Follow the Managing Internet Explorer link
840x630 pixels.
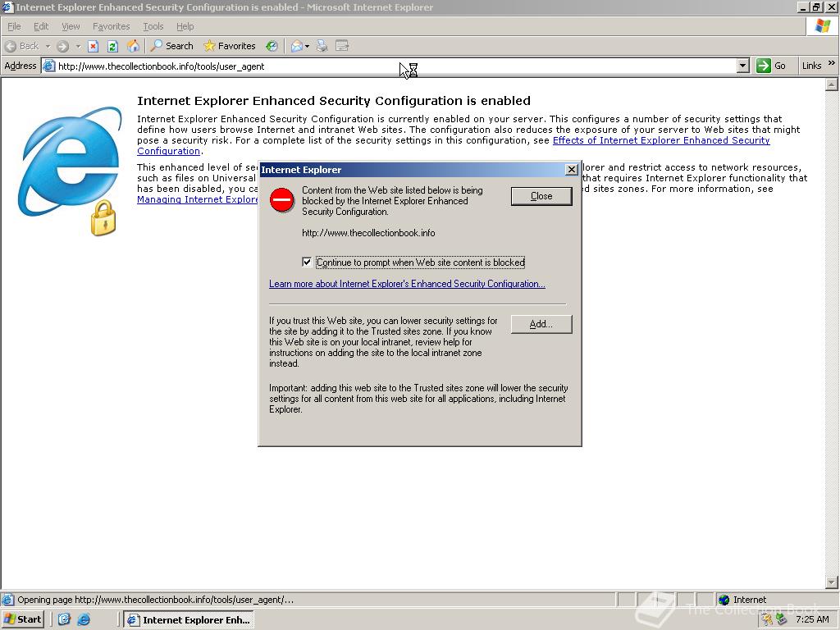pyautogui.click(x=198, y=199)
